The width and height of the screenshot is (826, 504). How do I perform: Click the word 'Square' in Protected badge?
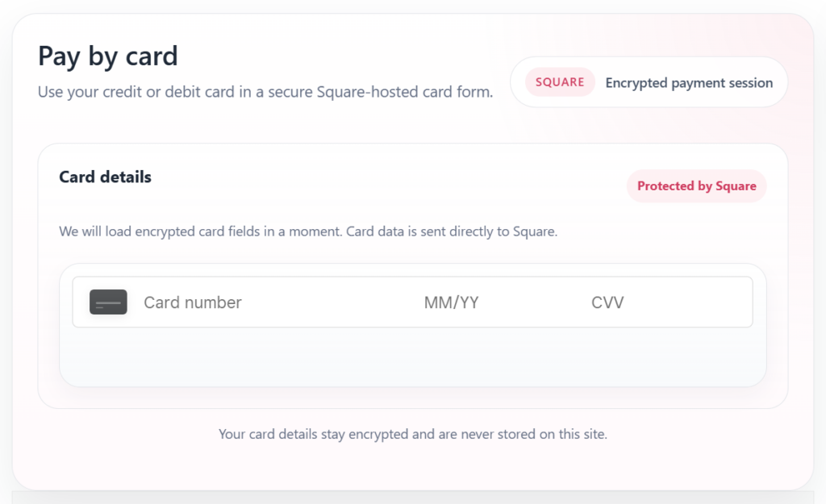pos(736,186)
